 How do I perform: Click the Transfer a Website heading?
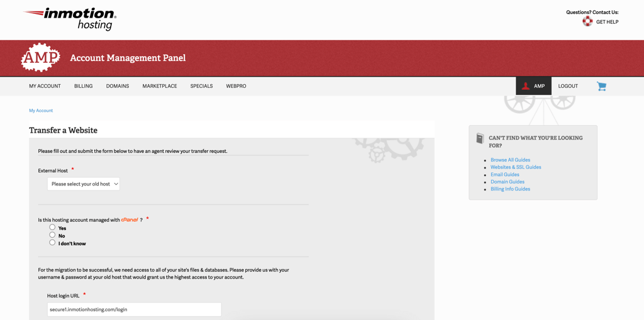(64, 130)
